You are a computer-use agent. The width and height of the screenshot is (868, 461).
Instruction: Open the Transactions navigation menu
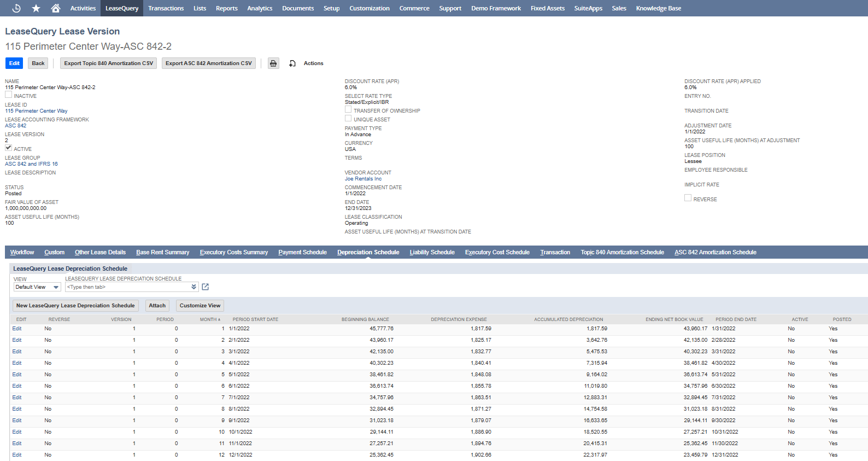[x=166, y=8]
